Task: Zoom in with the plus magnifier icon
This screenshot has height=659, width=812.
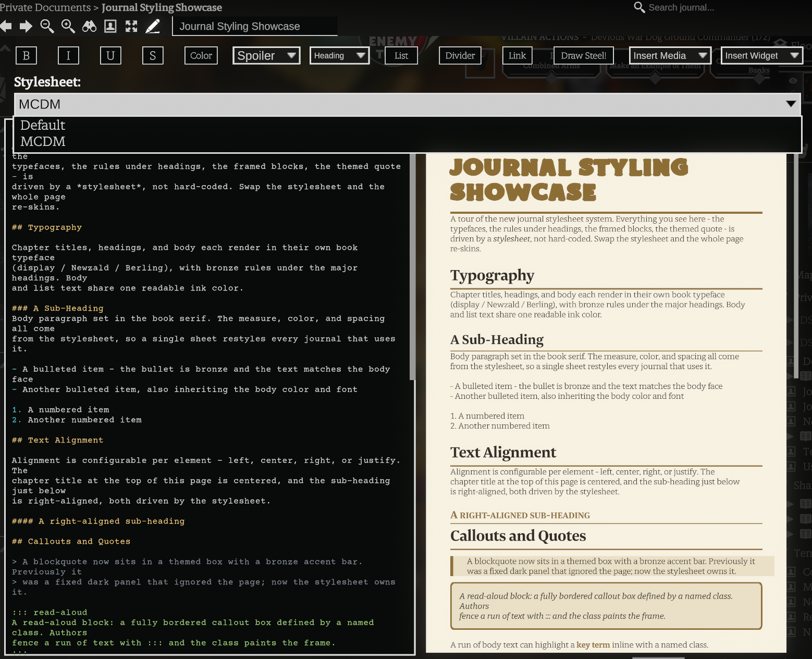Action: (68, 26)
